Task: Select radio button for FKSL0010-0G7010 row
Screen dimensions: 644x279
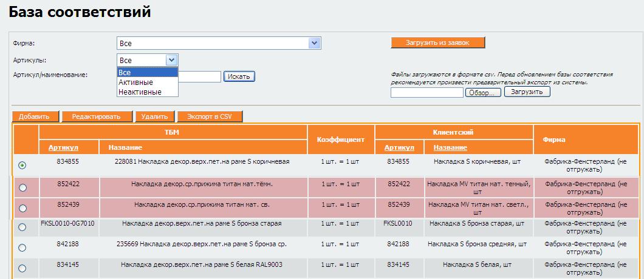Action: (22, 227)
